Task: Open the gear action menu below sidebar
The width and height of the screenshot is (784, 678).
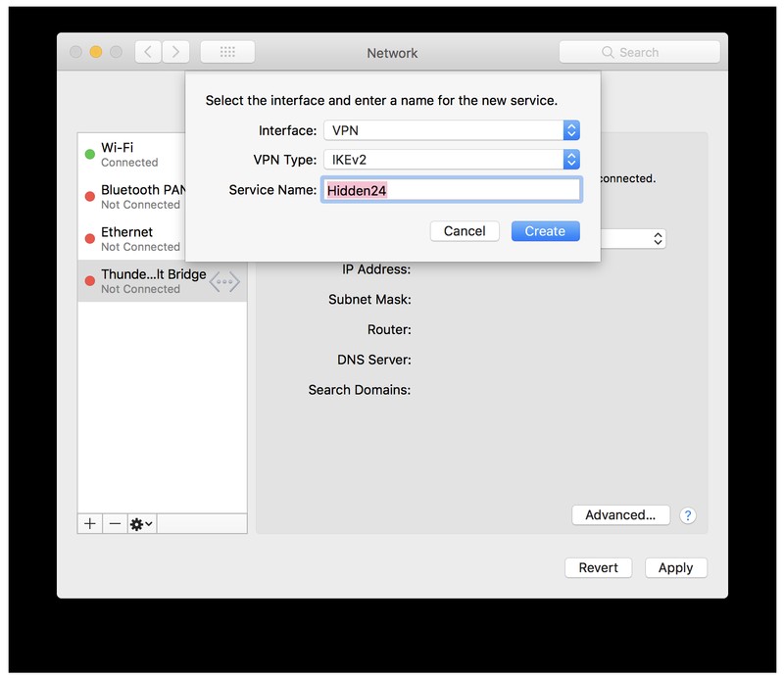Action: 137,523
